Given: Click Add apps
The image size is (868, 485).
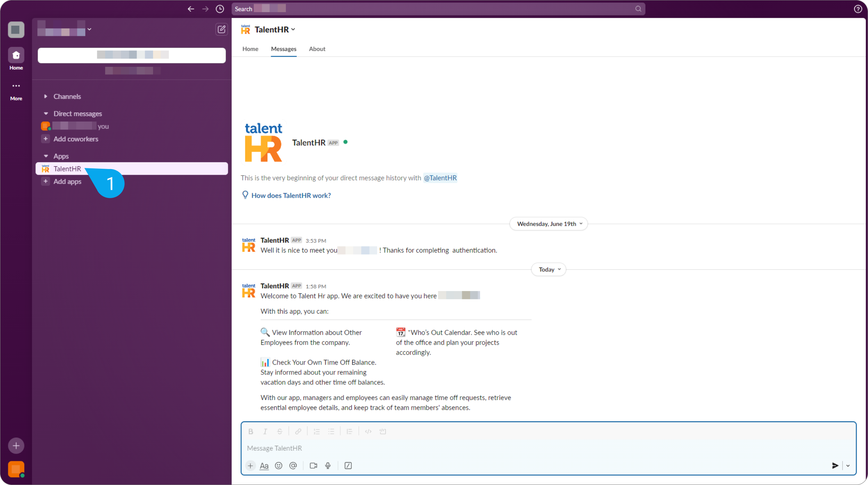Looking at the screenshot, I should pos(67,182).
